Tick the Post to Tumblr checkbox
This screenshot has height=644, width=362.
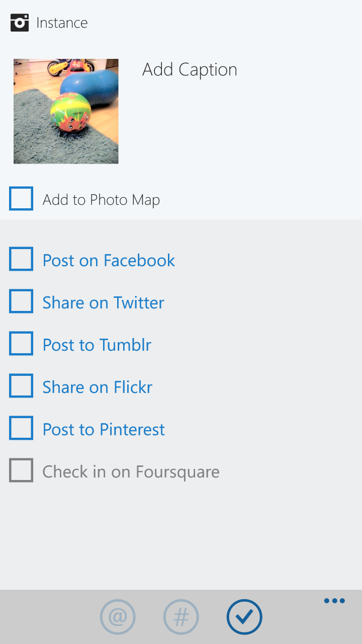pyautogui.click(x=21, y=344)
